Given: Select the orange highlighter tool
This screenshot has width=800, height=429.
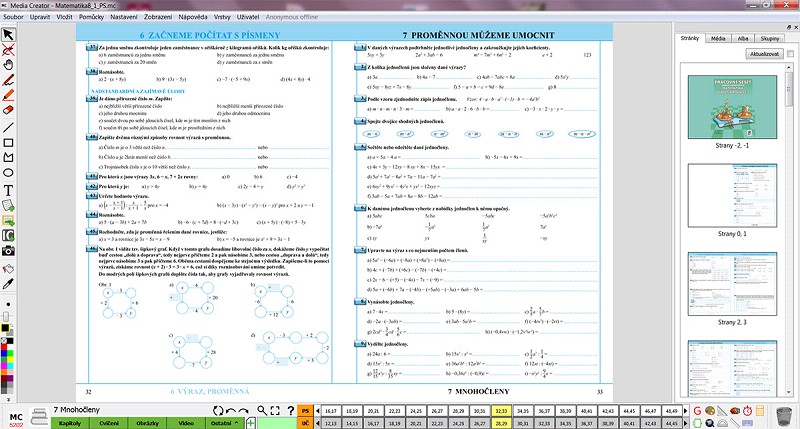Looking at the screenshot, I should (8, 95).
